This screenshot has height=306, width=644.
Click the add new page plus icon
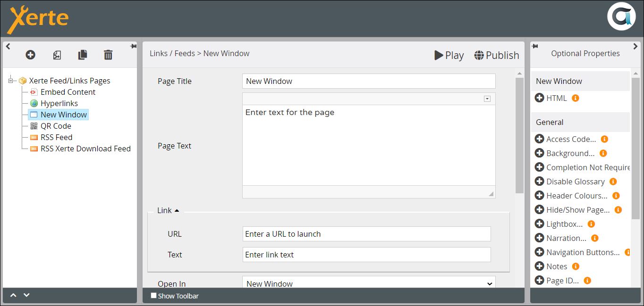click(x=30, y=55)
